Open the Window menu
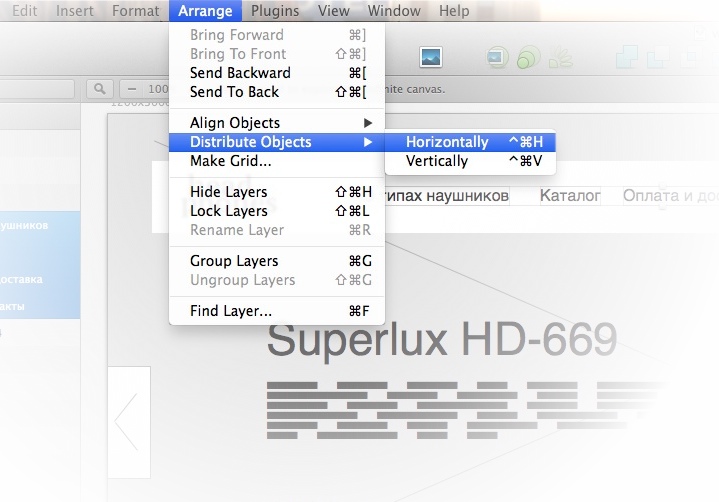The height and width of the screenshot is (502, 719). [394, 11]
